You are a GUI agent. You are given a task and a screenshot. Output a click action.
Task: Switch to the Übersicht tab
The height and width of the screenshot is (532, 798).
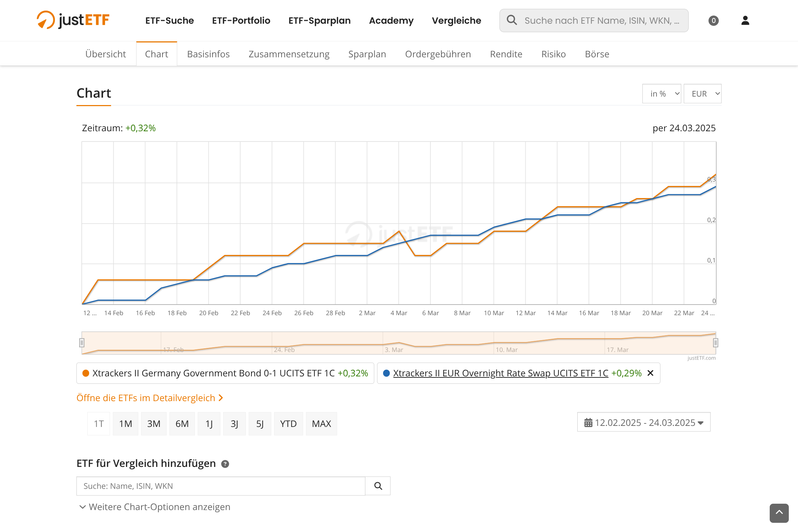click(105, 54)
